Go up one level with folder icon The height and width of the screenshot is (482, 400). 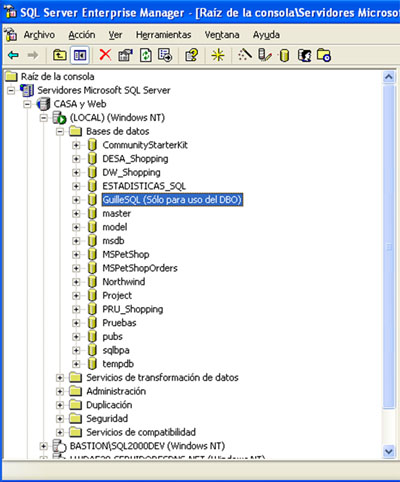coord(60,55)
